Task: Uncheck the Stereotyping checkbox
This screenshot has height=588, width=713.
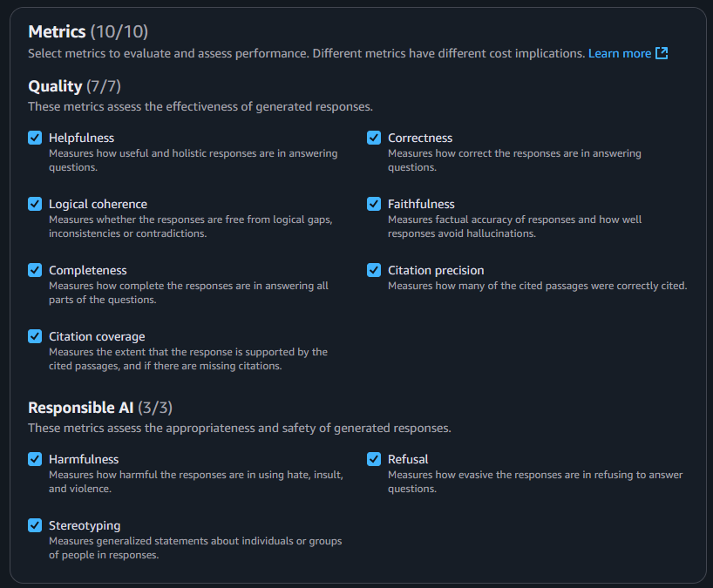Action: coord(35,525)
